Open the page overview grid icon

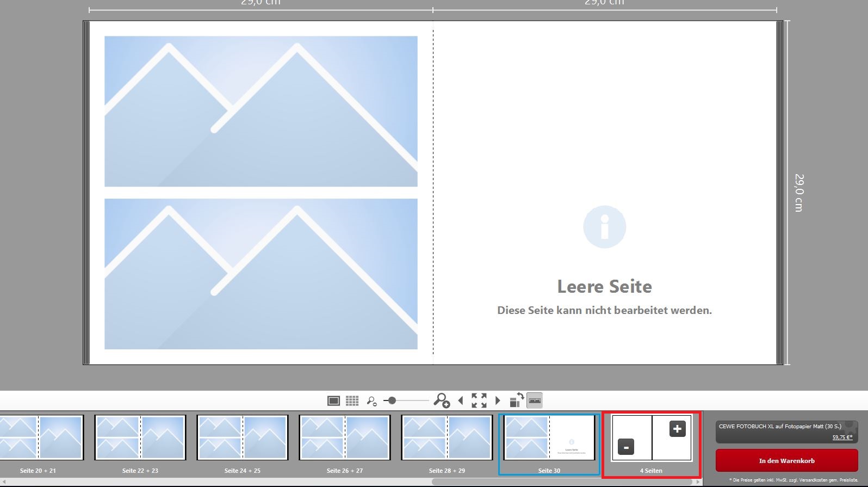coord(352,401)
